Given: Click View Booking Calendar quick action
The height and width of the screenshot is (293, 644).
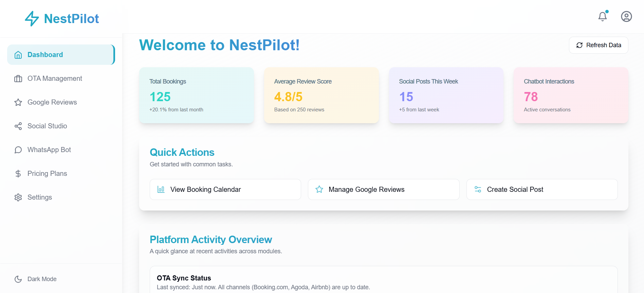Looking at the screenshot, I should coord(225,189).
